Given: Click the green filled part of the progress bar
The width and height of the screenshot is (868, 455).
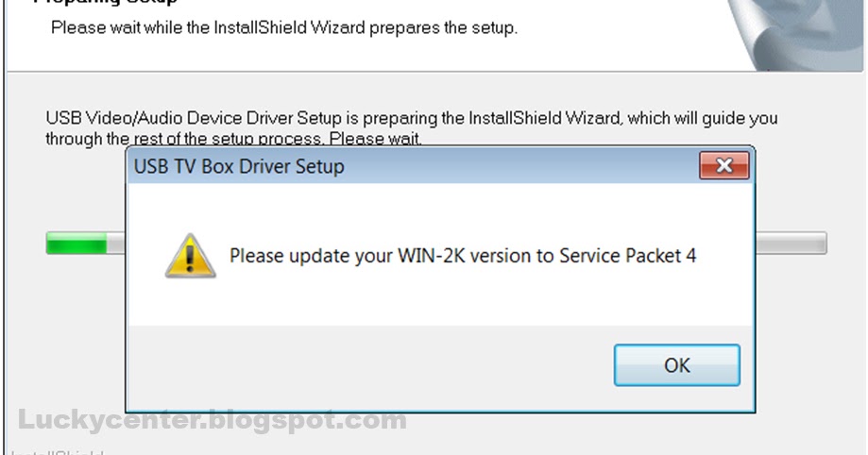Looking at the screenshot, I should [x=77, y=243].
